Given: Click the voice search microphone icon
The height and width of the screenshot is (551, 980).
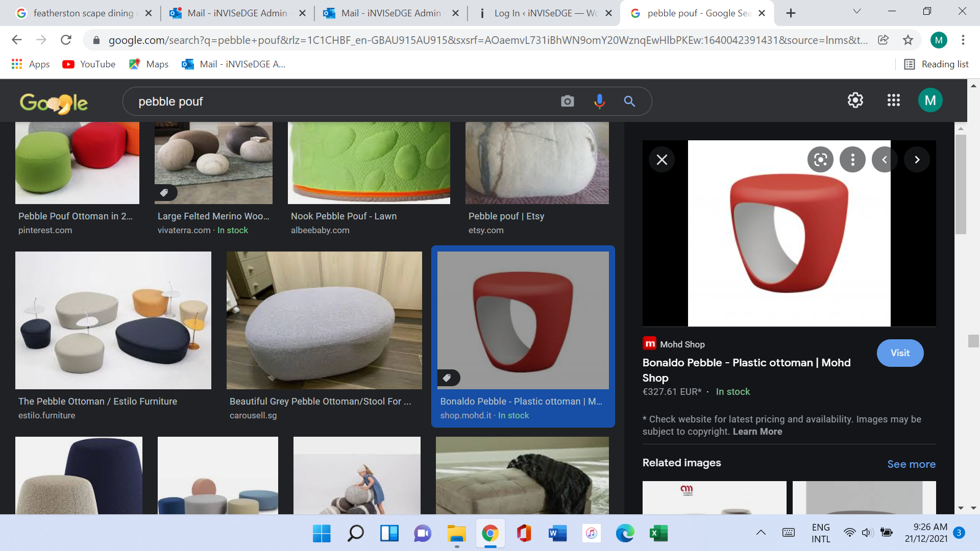Looking at the screenshot, I should 599,102.
